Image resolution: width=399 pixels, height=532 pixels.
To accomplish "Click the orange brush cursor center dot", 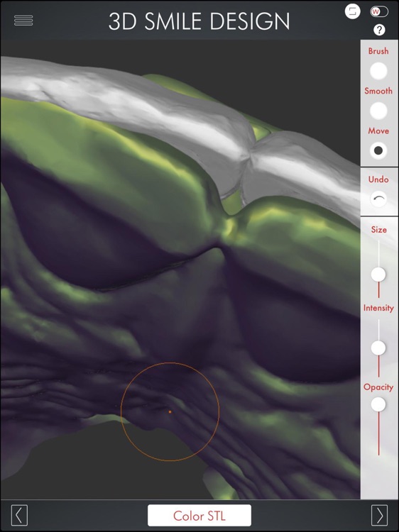I will click(x=170, y=411).
